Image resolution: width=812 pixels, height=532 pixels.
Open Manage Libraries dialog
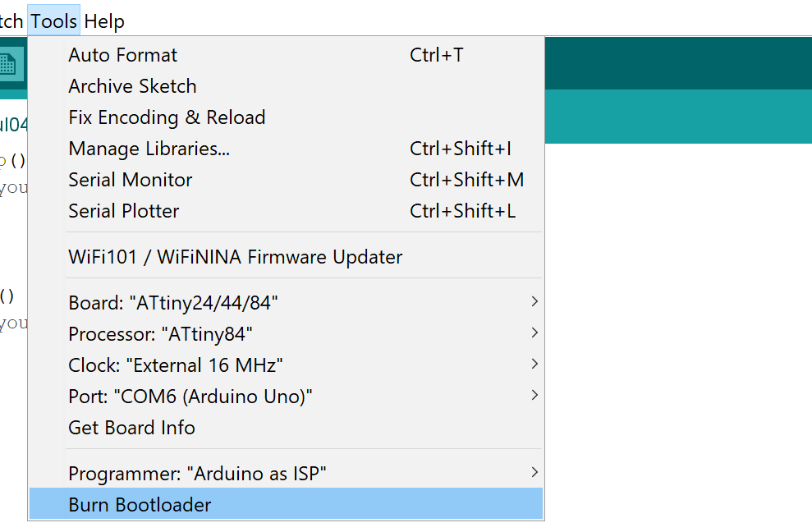click(x=149, y=149)
